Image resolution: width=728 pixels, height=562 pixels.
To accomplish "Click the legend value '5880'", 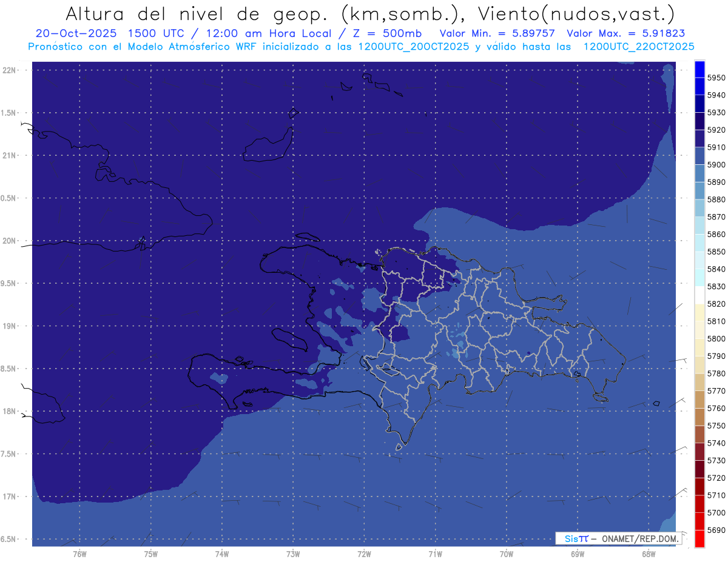I will click(716, 199).
